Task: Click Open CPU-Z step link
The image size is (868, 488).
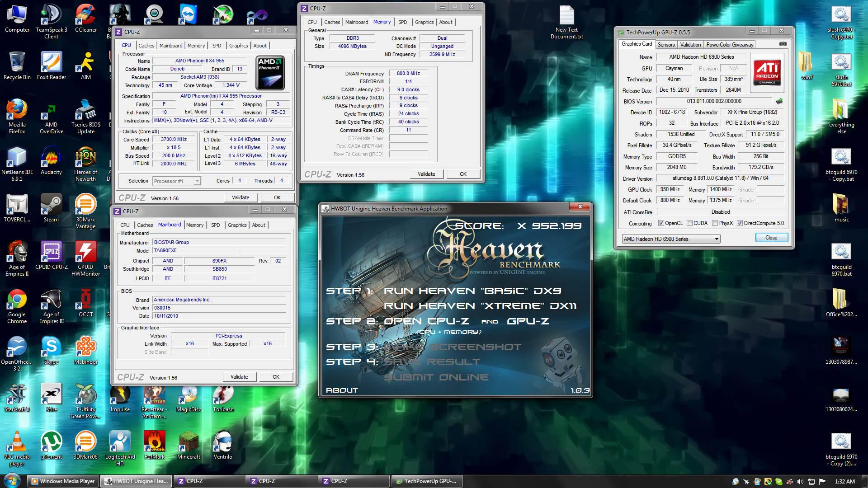Action: tap(426, 321)
